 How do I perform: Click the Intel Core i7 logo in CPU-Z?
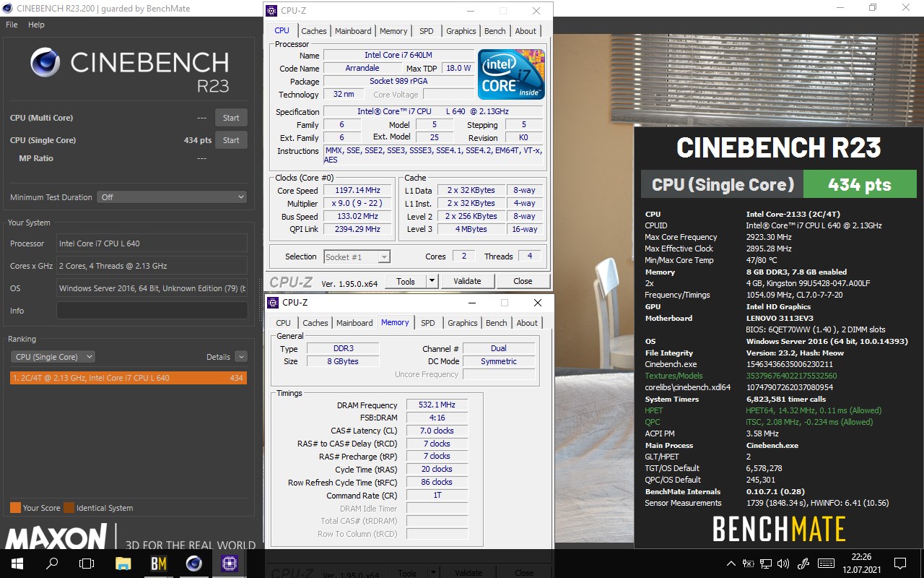pyautogui.click(x=511, y=74)
